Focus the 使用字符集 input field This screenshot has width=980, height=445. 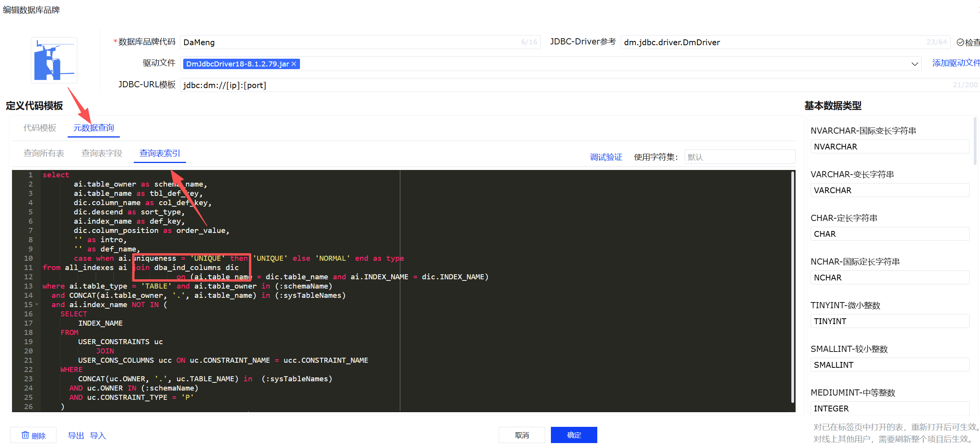click(739, 157)
